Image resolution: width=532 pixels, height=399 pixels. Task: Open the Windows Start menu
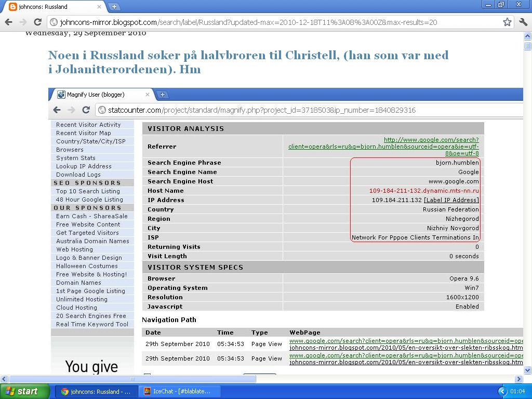(x=24, y=392)
